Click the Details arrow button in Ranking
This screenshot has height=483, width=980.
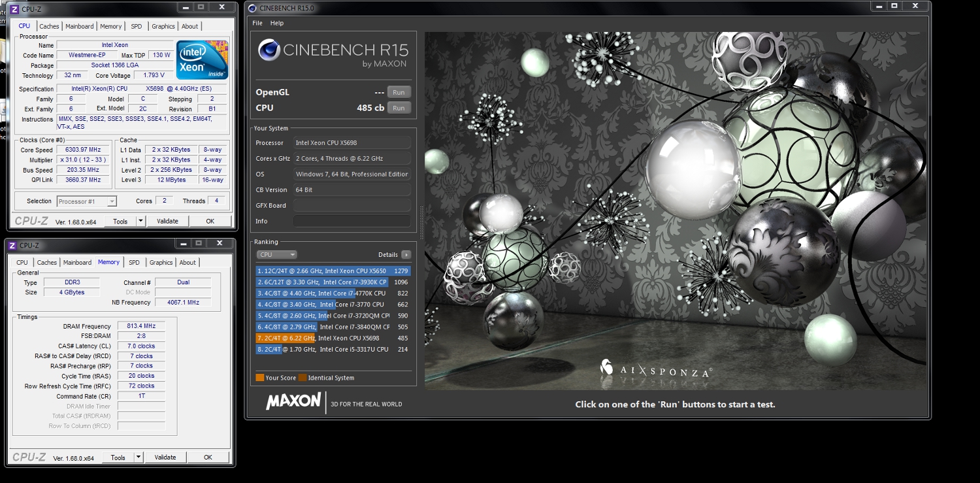click(x=406, y=255)
